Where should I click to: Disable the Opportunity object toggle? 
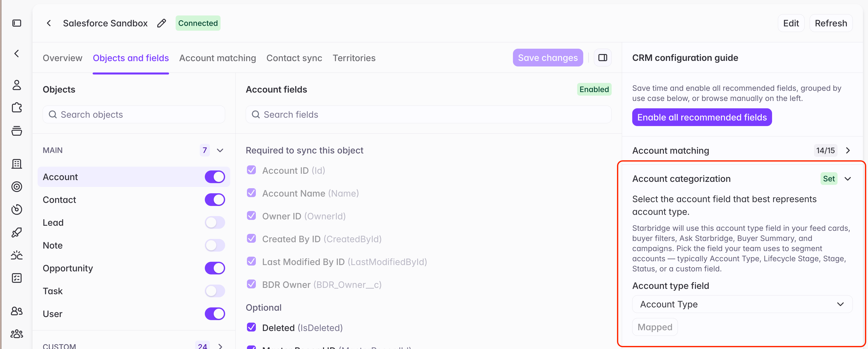coord(215,268)
